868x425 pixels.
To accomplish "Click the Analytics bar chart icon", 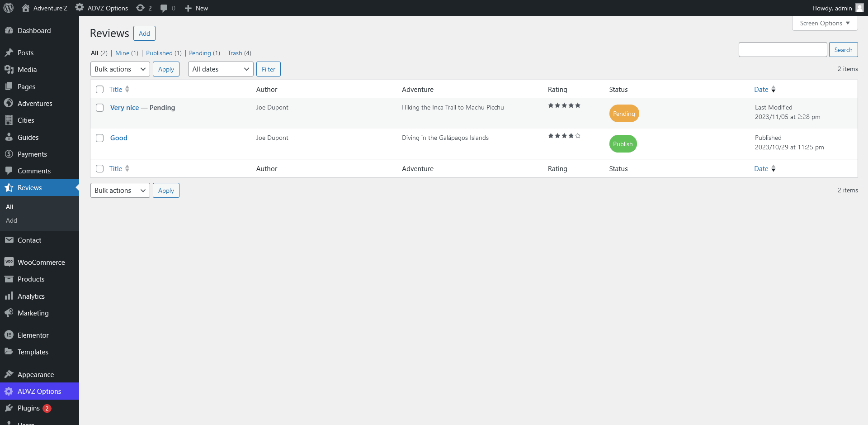I will tap(9, 296).
